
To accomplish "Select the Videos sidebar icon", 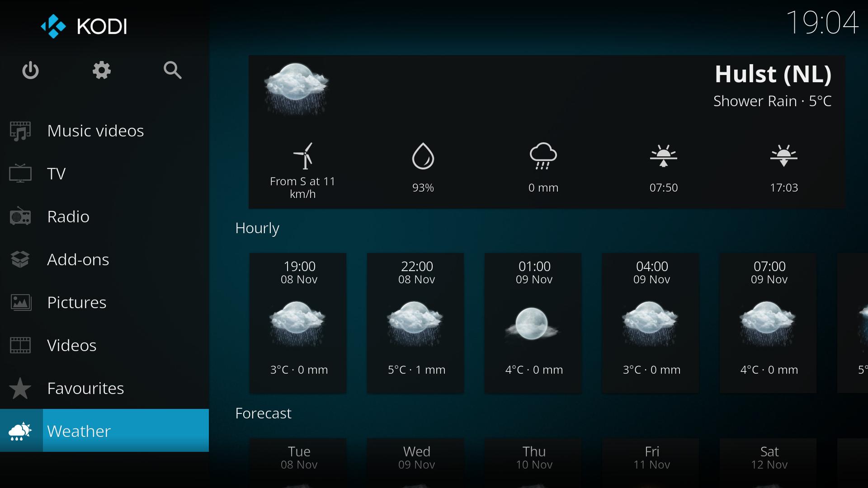I will coord(21,344).
